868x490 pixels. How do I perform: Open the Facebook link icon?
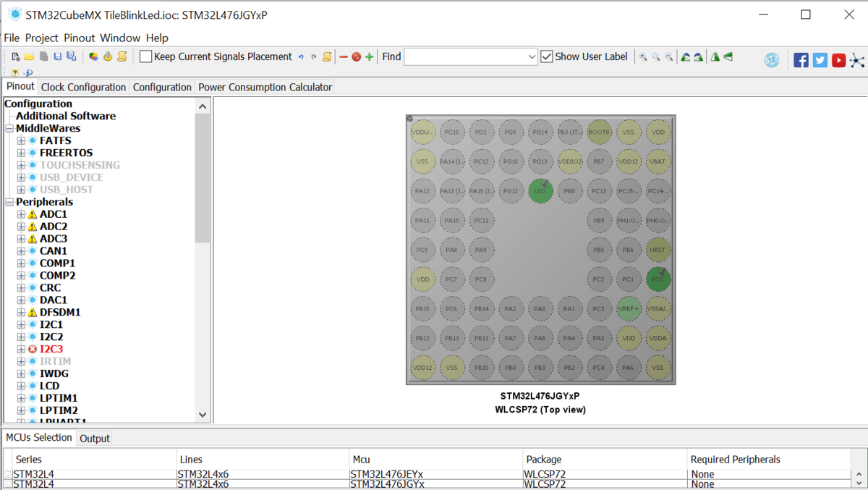click(x=801, y=60)
